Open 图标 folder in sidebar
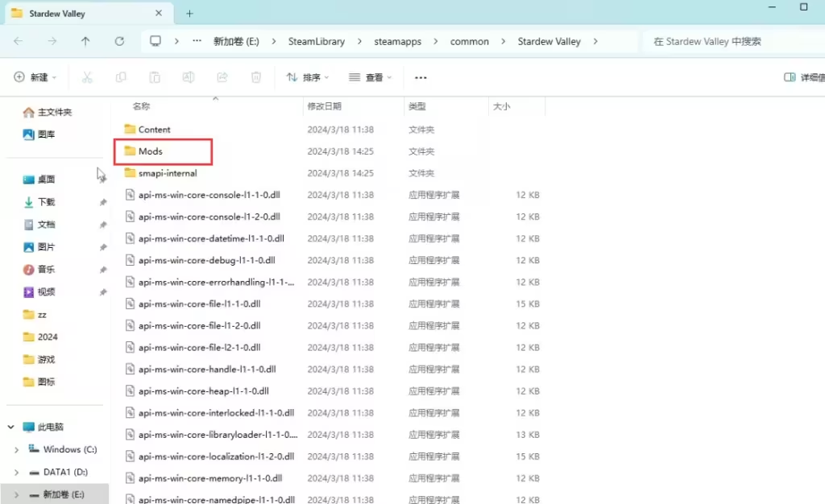Image resolution: width=825 pixels, height=504 pixels. 39,382
